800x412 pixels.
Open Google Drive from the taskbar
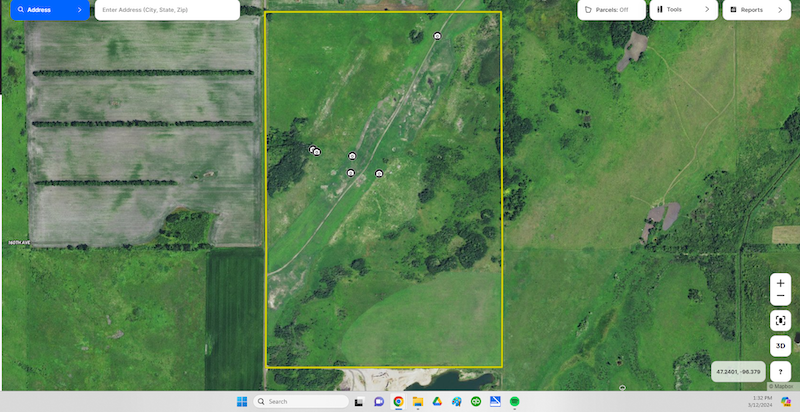click(x=437, y=401)
